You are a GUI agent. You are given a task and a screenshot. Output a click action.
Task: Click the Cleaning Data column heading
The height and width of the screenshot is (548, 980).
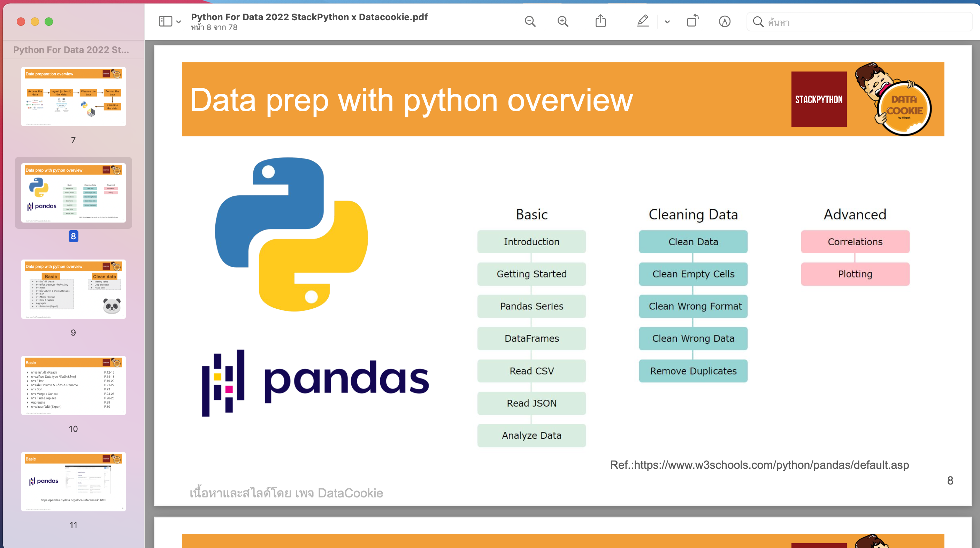[693, 215]
